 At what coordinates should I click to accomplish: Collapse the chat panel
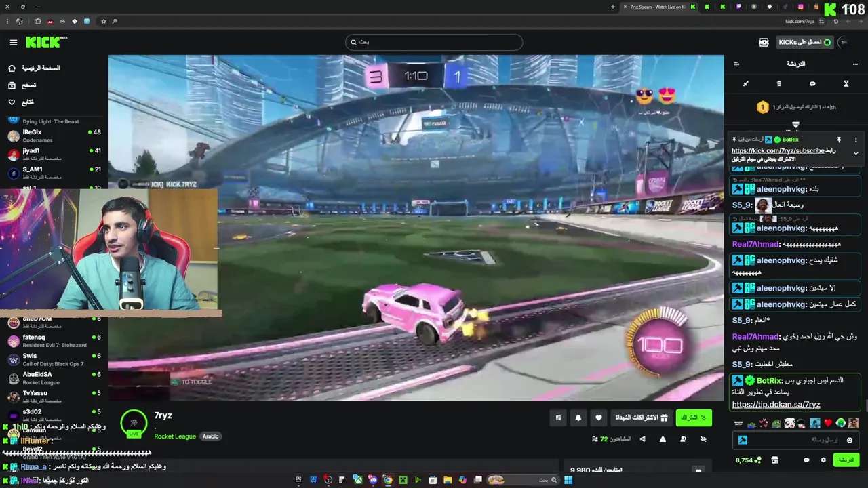[736, 64]
